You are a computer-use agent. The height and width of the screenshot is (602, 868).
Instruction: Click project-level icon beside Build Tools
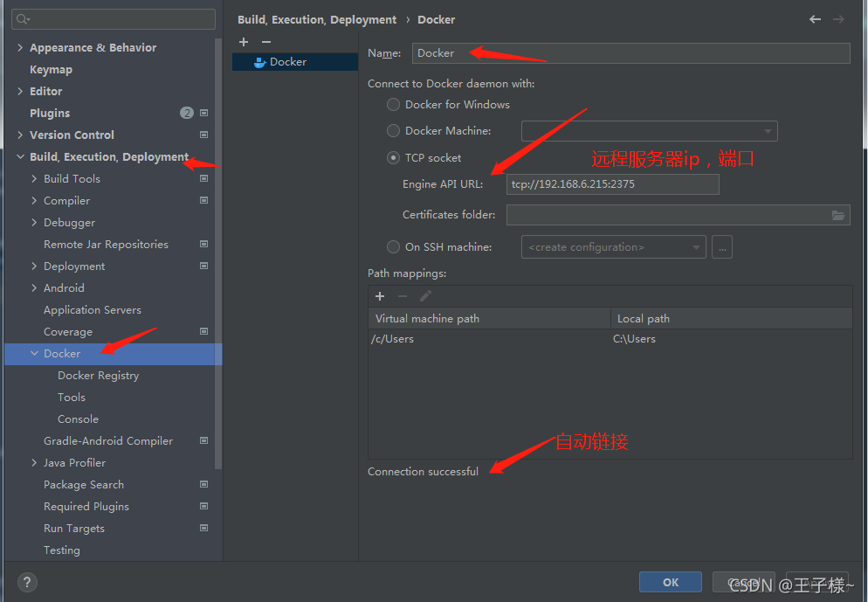point(203,178)
